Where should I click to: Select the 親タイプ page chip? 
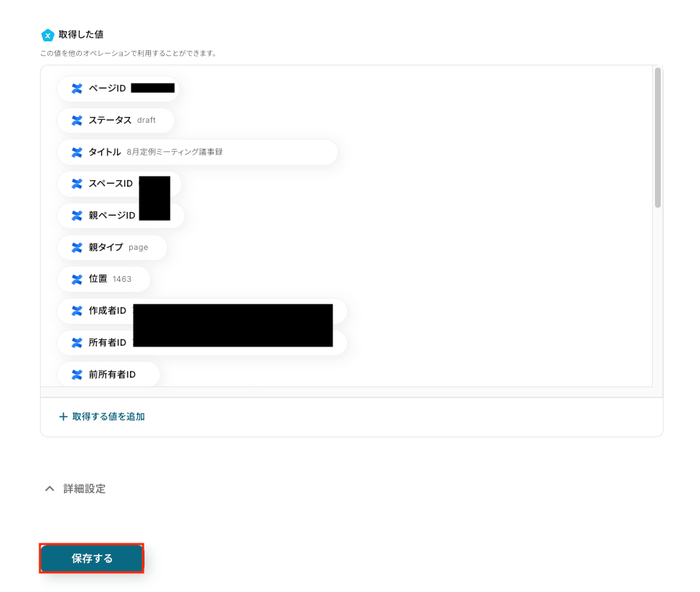(112, 248)
